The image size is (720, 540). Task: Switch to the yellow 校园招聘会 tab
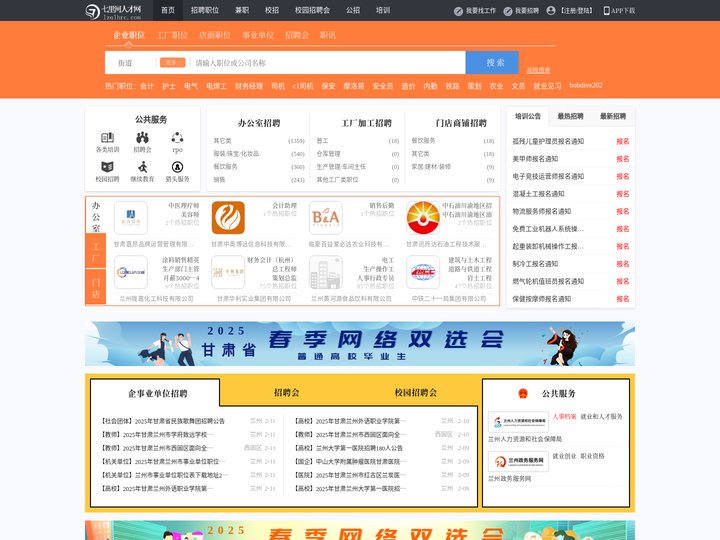point(416,393)
